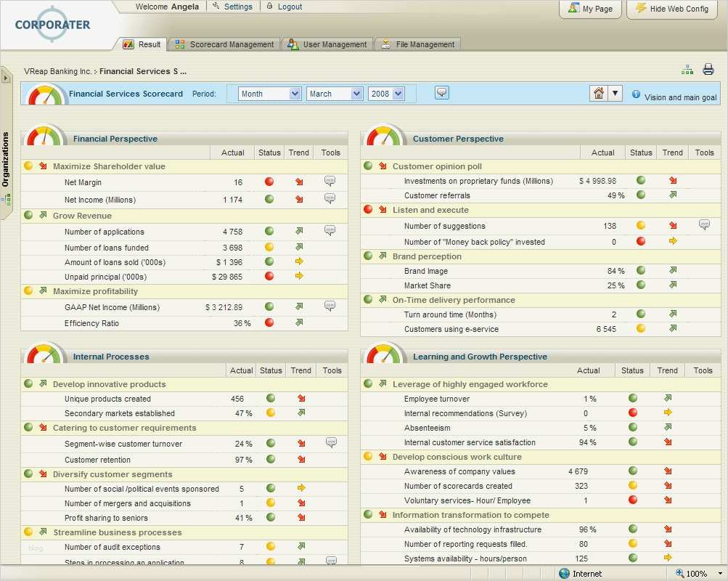Print the scorecard using the printer icon
The width and height of the screenshot is (728, 581).
pos(708,70)
